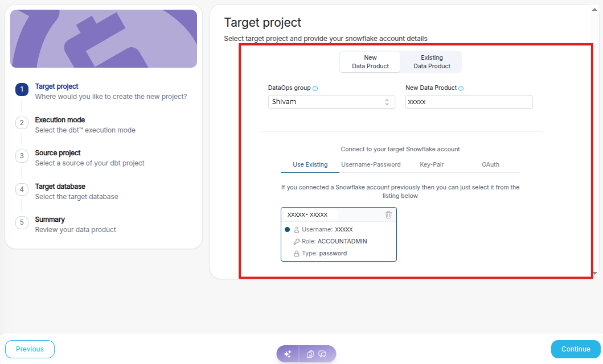603x364 pixels.
Task: Open the DataOps group dropdown showing Shivam
Action: 331,102
